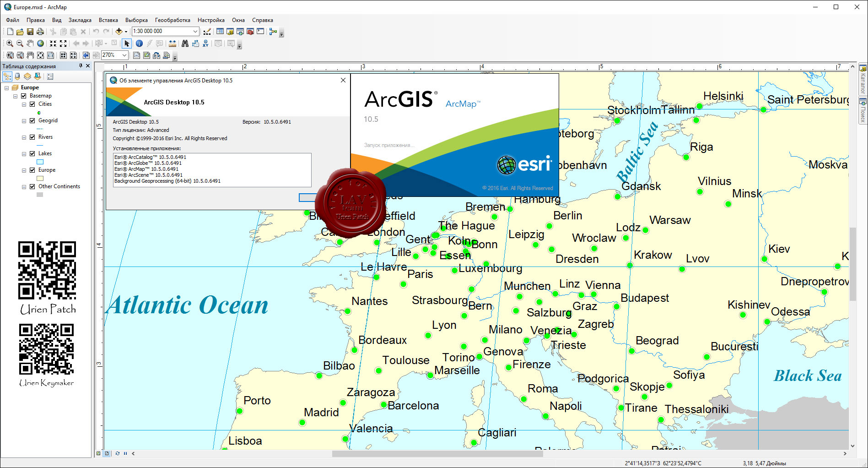Launch ModelBuilder window
Screen dimensions: 868x468
click(273, 32)
